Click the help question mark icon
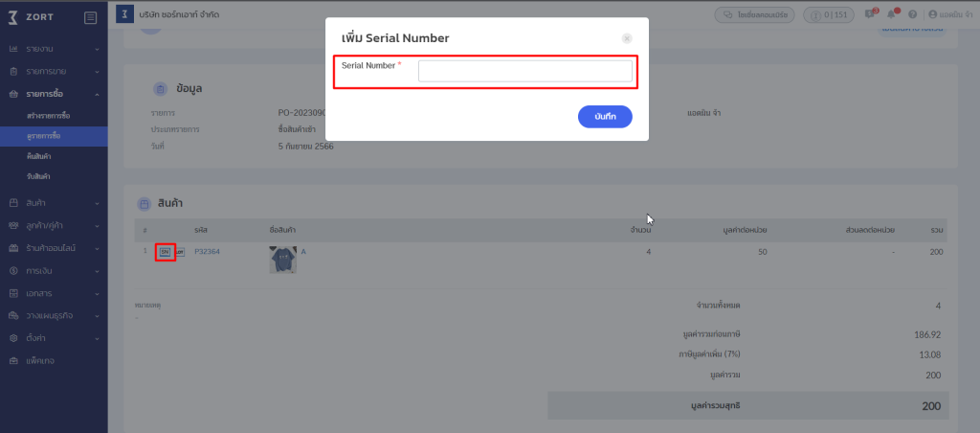Image resolution: width=980 pixels, height=433 pixels. point(912,15)
